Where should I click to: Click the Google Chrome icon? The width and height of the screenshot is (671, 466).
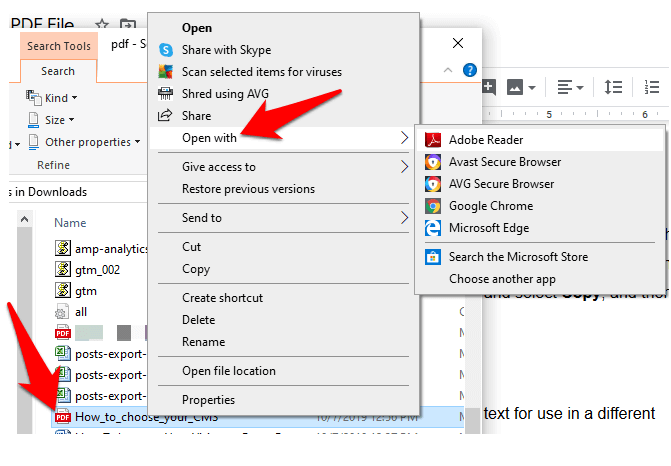click(x=433, y=206)
